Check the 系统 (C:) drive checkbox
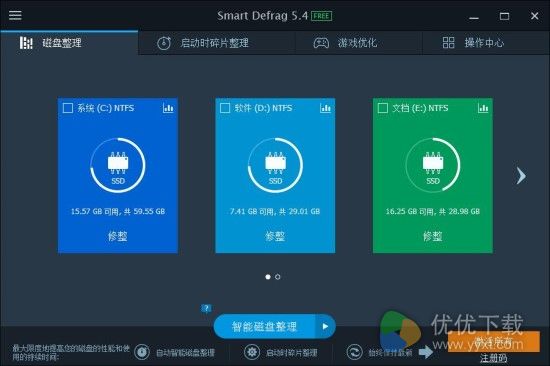The width and height of the screenshot is (550, 366). click(x=68, y=108)
